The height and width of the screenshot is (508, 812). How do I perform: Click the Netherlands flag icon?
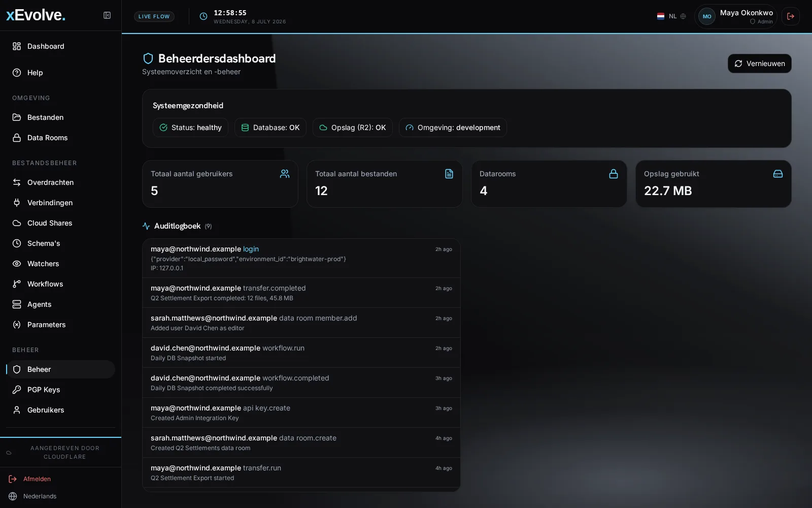(661, 16)
